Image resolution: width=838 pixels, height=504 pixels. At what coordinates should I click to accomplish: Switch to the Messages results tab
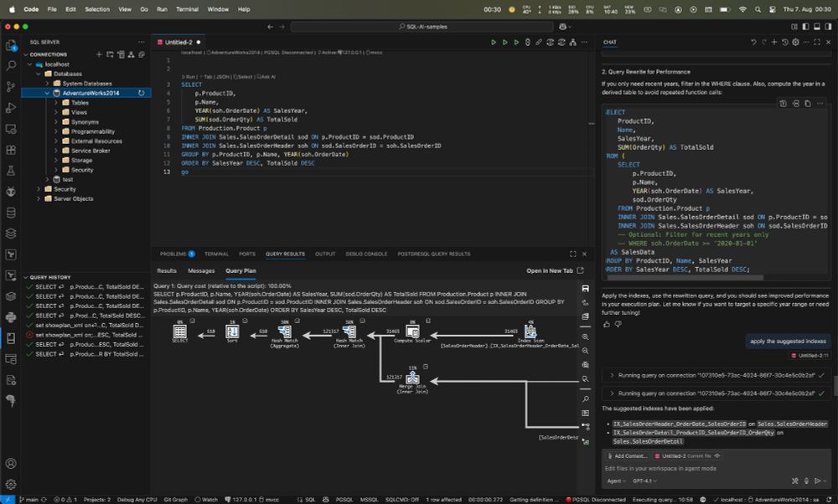(201, 270)
